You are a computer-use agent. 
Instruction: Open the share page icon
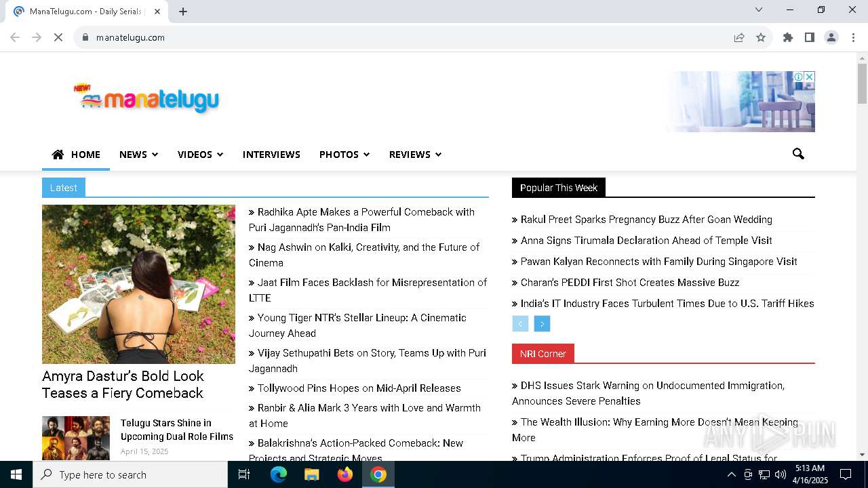point(739,37)
